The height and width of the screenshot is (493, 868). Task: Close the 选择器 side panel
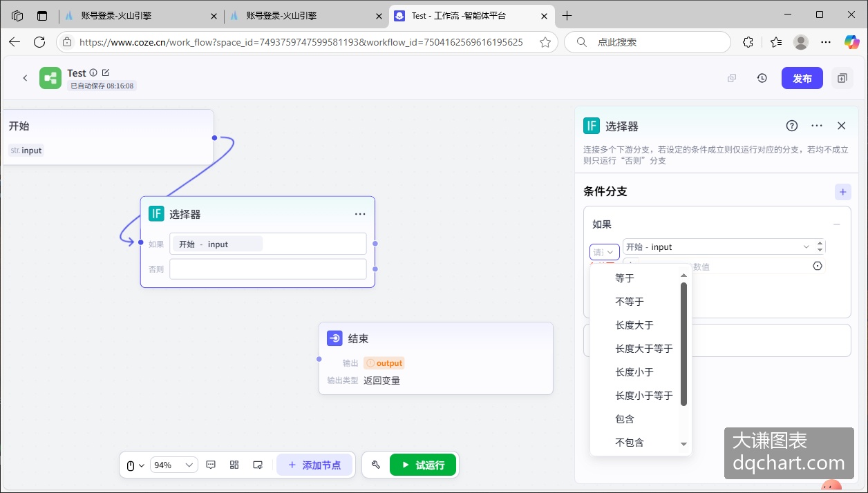coord(841,126)
